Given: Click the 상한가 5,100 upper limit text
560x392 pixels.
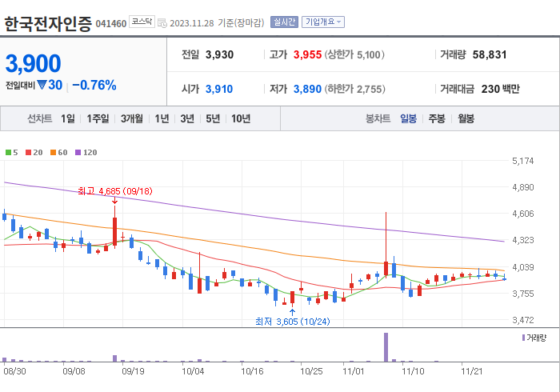Looking at the screenshot, I should (x=354, y=54).
